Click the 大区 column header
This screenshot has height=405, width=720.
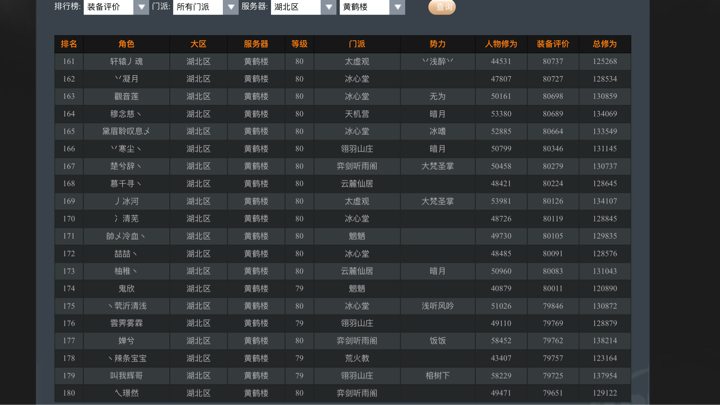(x=198, y=44)
